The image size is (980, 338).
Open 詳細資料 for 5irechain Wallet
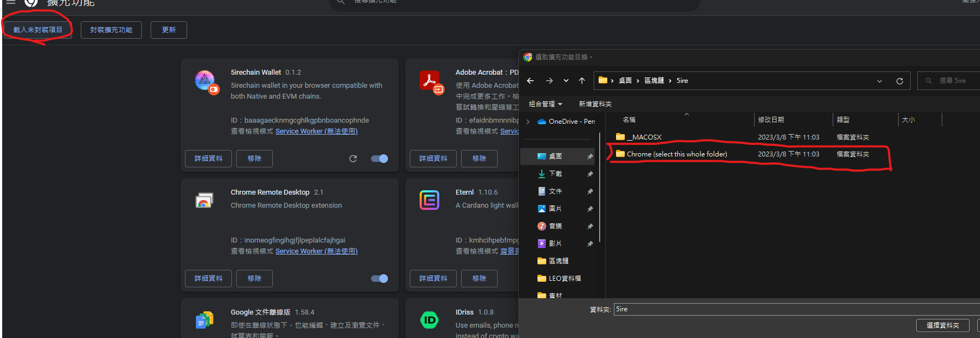coord(208,159)
